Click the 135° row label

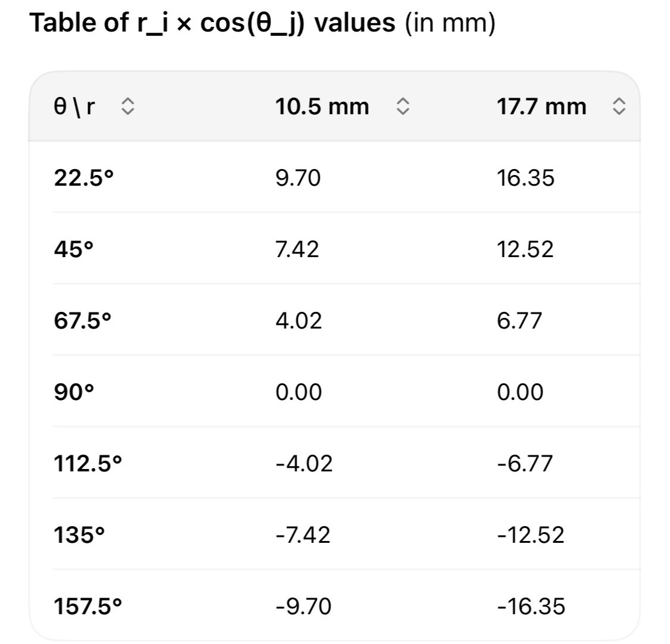click(x=79, y=534)
